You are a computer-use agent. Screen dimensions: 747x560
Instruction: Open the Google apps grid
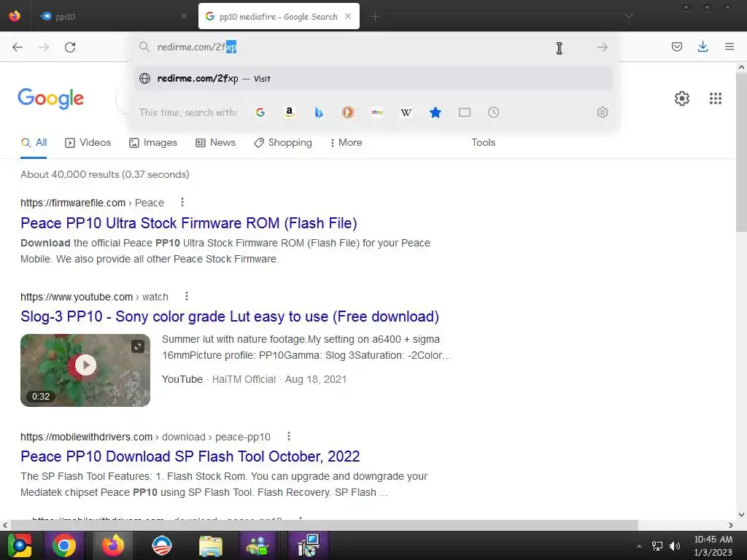pos(715,98)
